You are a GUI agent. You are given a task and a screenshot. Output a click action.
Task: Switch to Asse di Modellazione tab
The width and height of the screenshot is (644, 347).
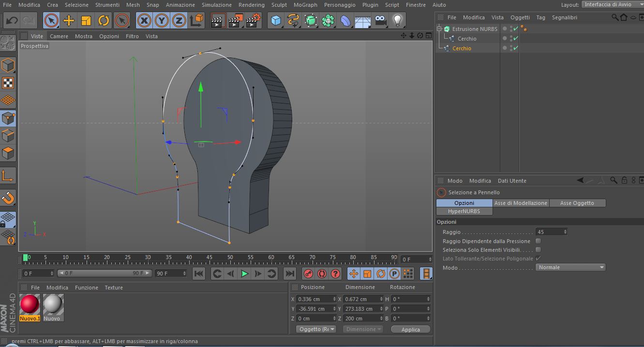pyautogui.click(x=521, y=203)
